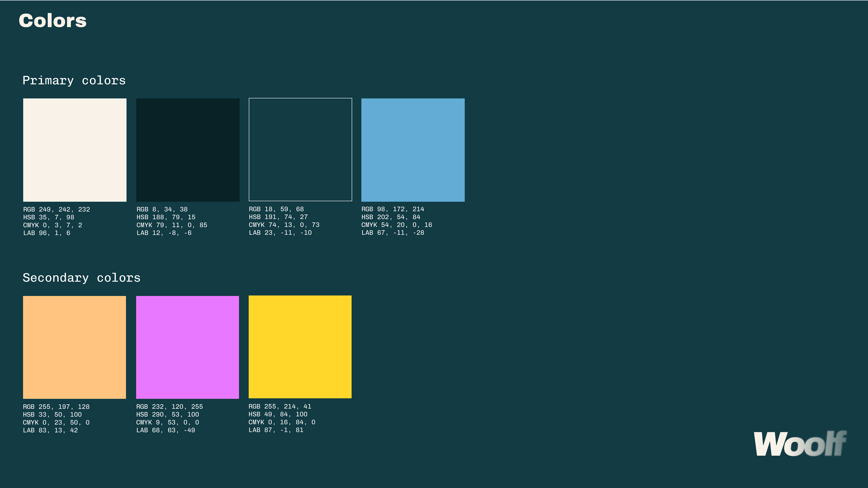The height and width of the screenshot is (488, 868).
Task: Click the Woolf logo
Action: tap(800, 443)
